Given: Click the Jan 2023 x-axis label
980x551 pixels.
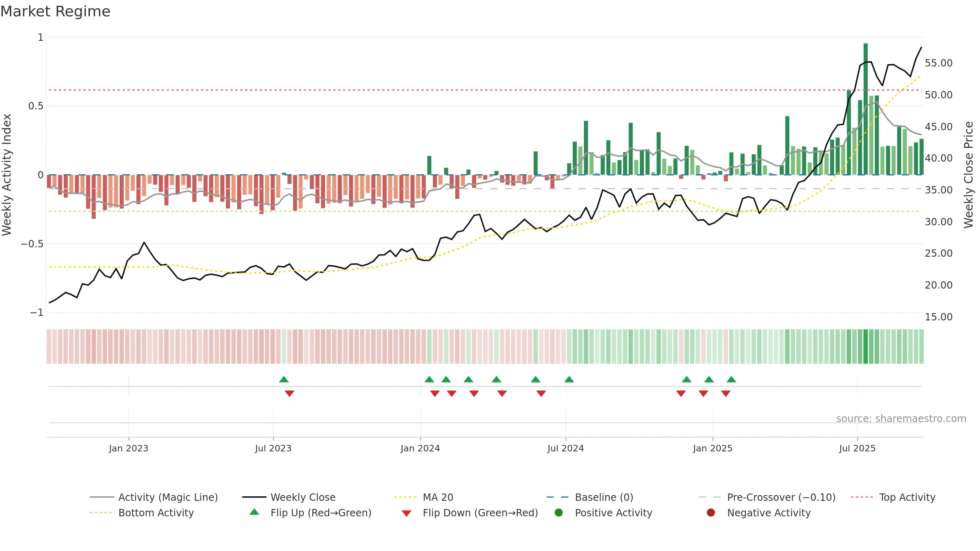Looking at the screenshot, I should 129,448.
